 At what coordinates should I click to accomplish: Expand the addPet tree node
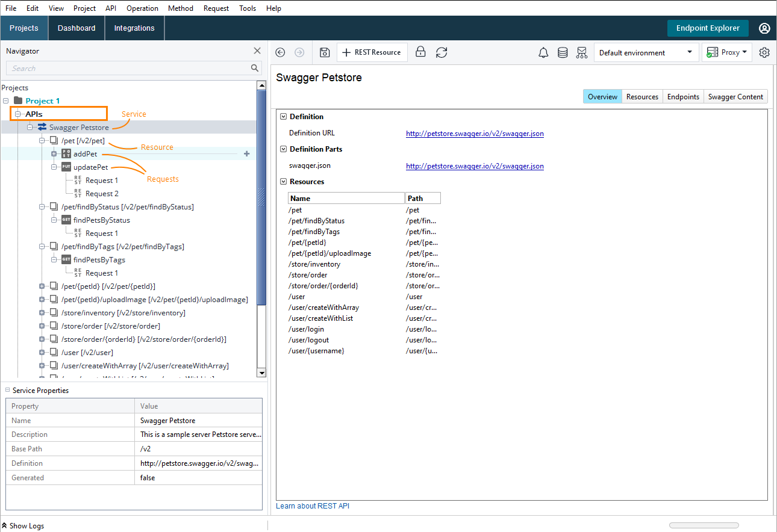[54, 153]
